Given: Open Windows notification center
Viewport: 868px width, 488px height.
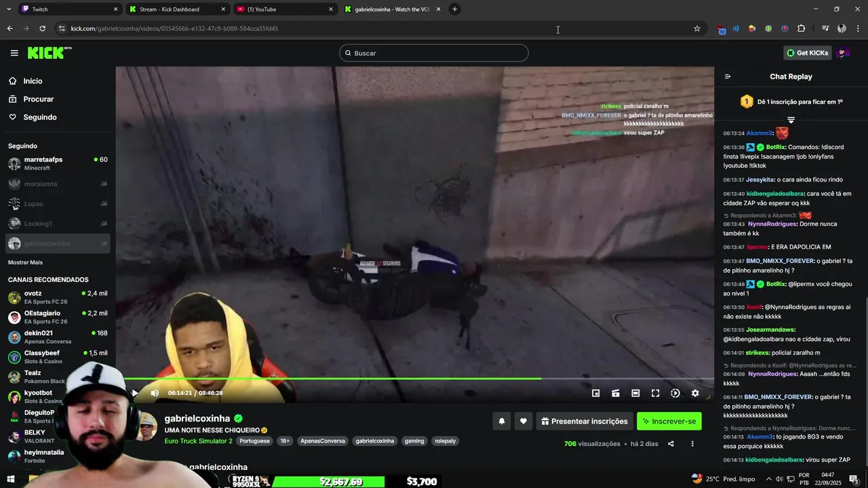Looking at the screenshot, I should [x=854, y=479].
